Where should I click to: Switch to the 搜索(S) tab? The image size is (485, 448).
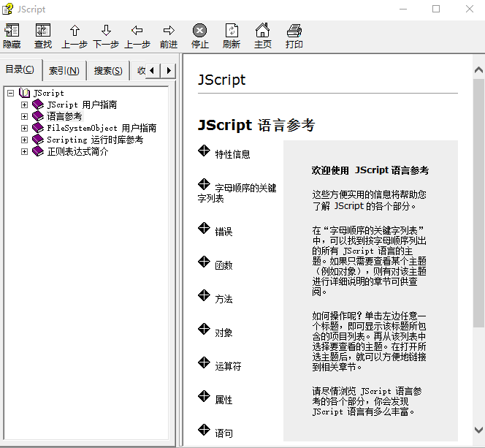[108, 71]
